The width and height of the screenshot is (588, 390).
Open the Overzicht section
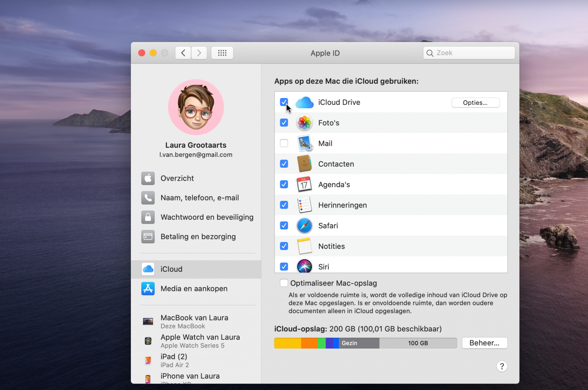(x=177, y=178)
